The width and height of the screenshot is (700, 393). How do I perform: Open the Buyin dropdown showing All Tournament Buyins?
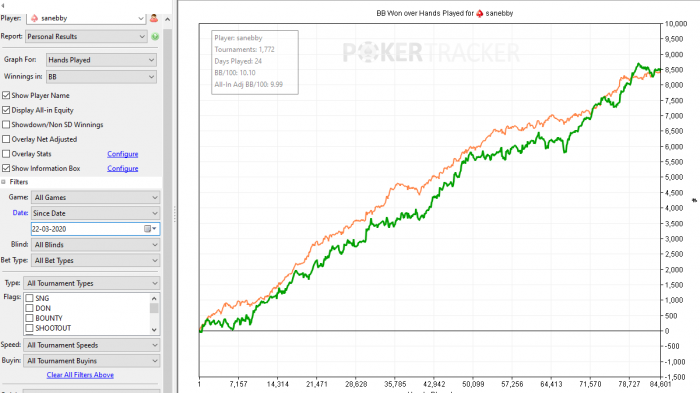tap(92, 361)
